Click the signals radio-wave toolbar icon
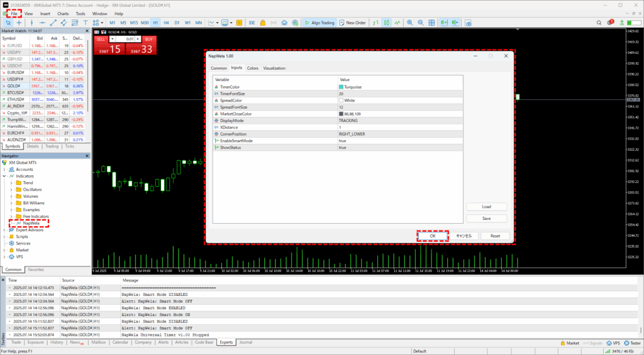Screen dimensions: 644x355 [274, 23]
